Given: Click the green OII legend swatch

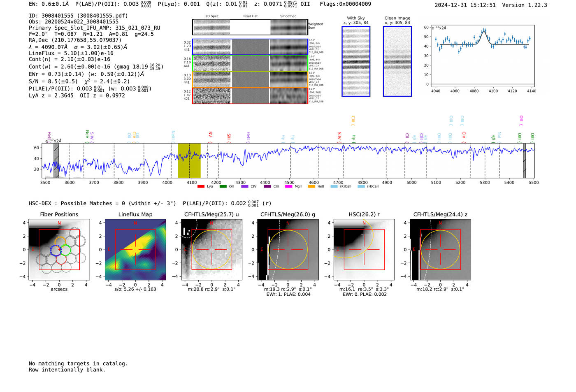Looking at the screenshot, I should [x=223, y=186].
